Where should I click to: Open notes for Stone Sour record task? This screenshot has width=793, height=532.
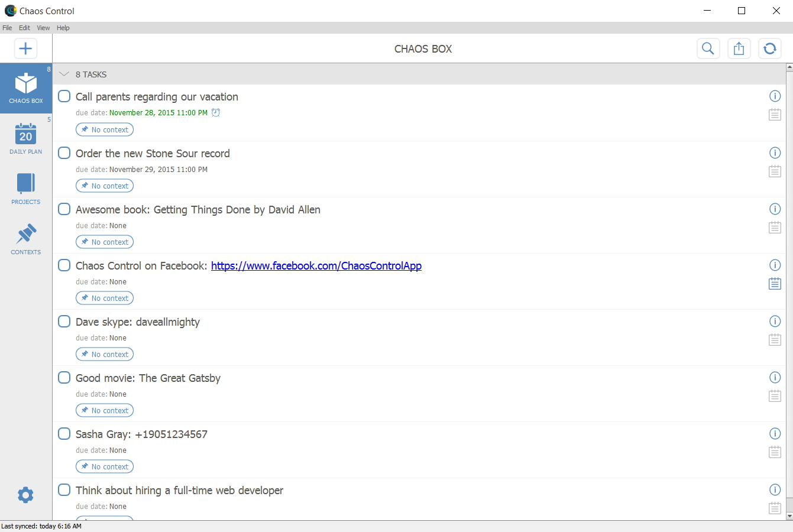click(775, 171)
